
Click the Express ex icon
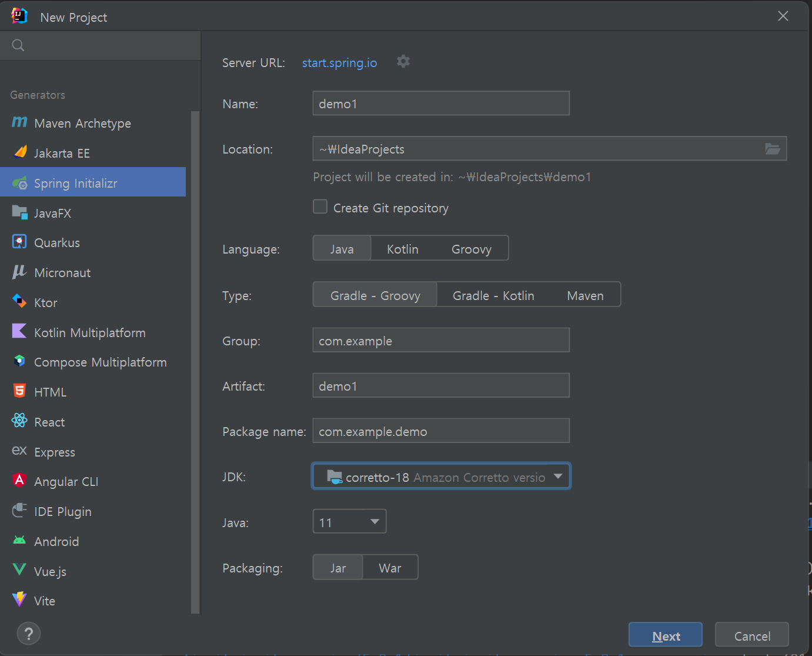coord(19,451)
